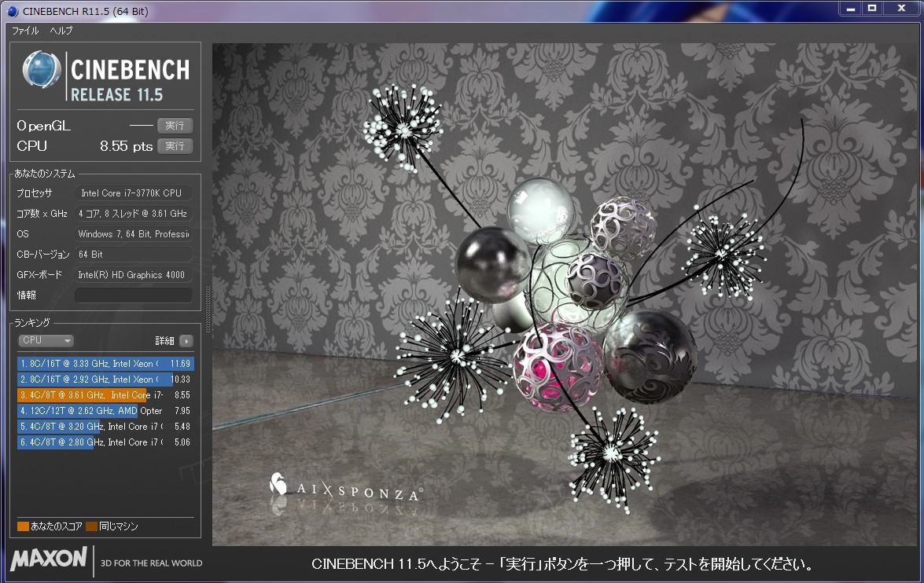Image resolution: width=924 pixels, height=583 pixels.
Task: Click the cores field showing 3.61 GHz
Action: coord(133,214)
